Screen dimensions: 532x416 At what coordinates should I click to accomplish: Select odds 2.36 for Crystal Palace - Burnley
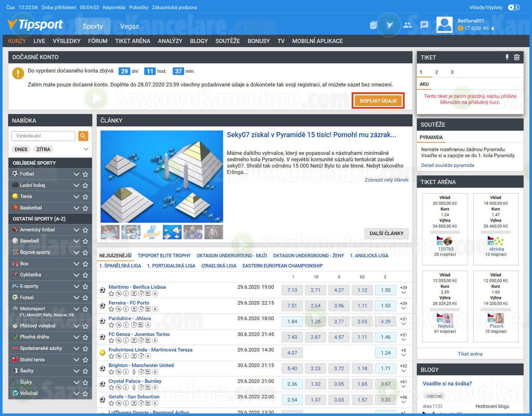click(x=292, y=384)
